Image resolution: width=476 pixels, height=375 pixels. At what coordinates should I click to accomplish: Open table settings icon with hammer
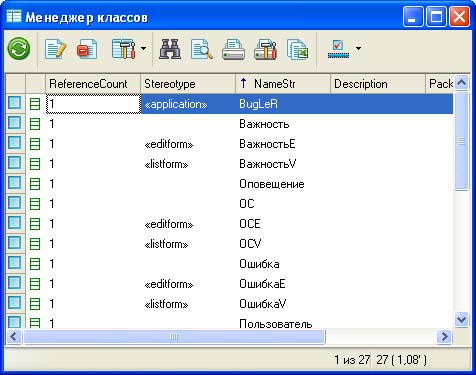pyautogui.click(x=124, y=49)
